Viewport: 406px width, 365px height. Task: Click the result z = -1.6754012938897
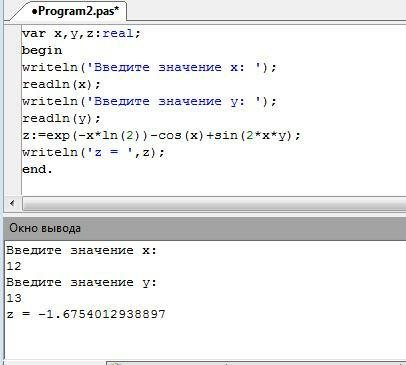pos(86,314)
